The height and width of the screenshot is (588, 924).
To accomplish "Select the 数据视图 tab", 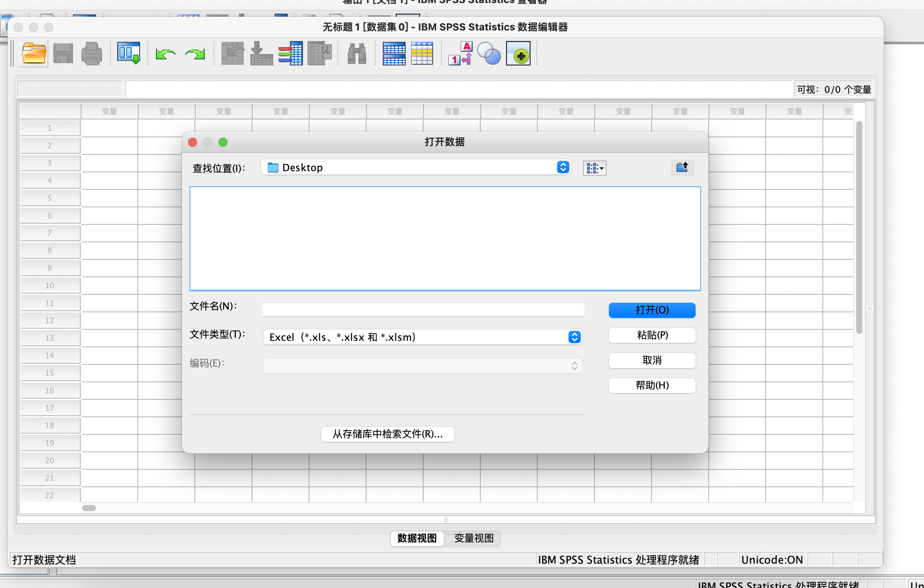I will click(417, 538).
